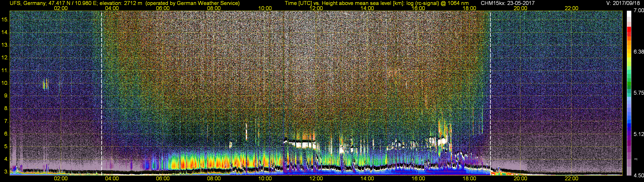This screenshot has height=182, width=644.
Task: Click the colorbar value '5.12'
Action: (638, 134)
